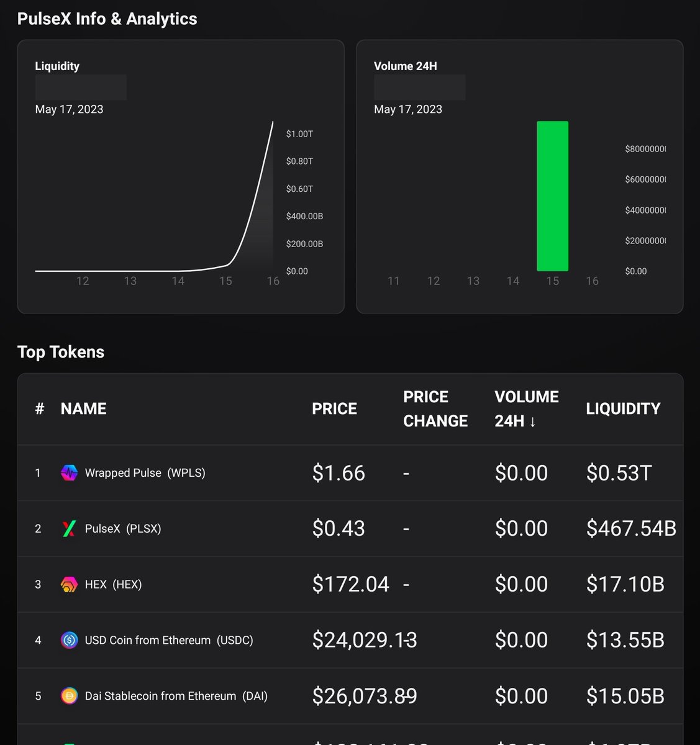Click the $172.04 price of HEX
This screenshot has width=700, height=745.
[x=351, y=585]
